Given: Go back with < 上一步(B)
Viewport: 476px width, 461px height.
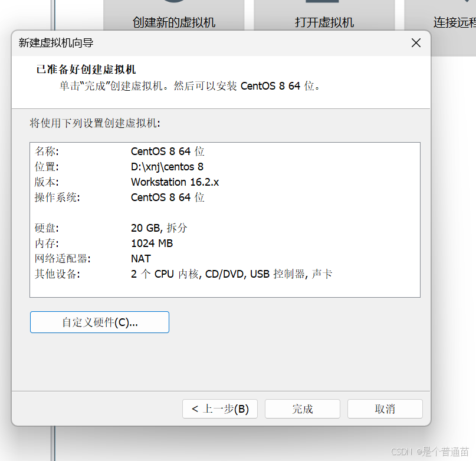Looking at the screenshot, I should [220, 409].
